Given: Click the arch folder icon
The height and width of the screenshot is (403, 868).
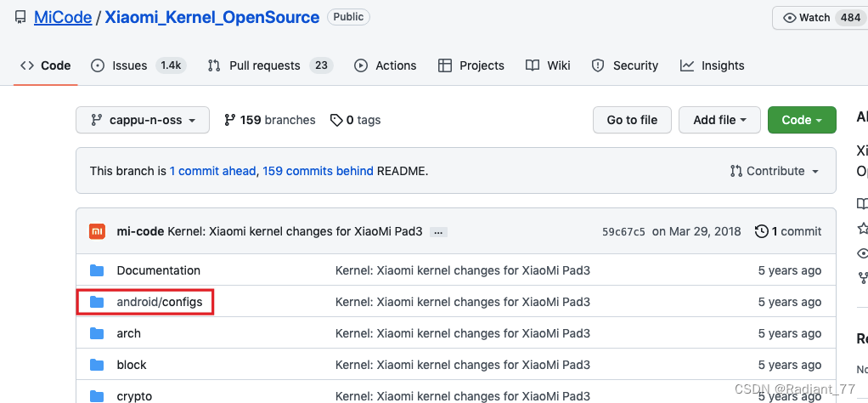Looking at the screenshot, I should (x=97, y=333).
